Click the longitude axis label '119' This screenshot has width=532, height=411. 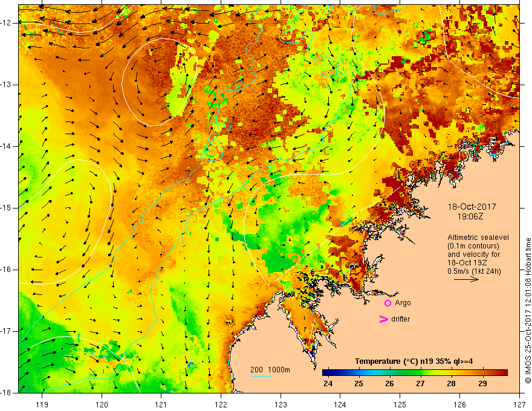click(x=42, y=404)
